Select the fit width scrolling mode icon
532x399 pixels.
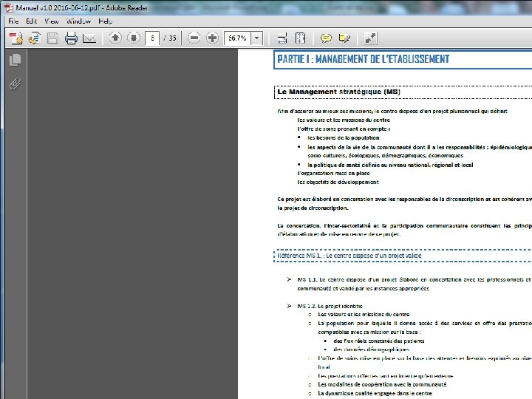pos(282,38)
